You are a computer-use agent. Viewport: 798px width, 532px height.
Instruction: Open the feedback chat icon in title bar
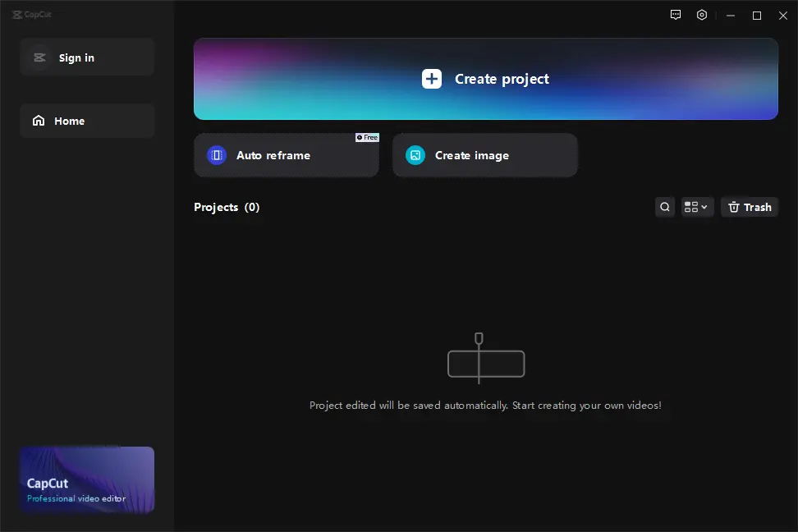click(676, 15)
